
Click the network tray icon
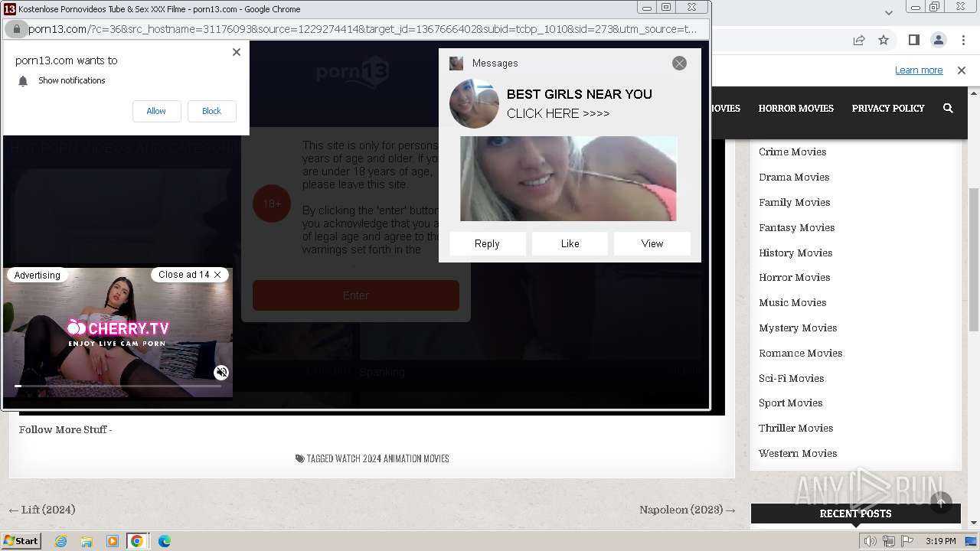tap(888, 541)
